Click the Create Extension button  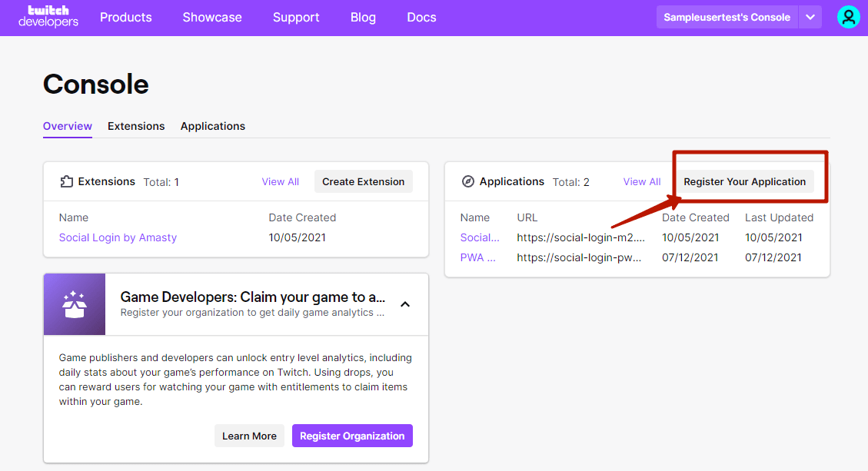point(363,181)
